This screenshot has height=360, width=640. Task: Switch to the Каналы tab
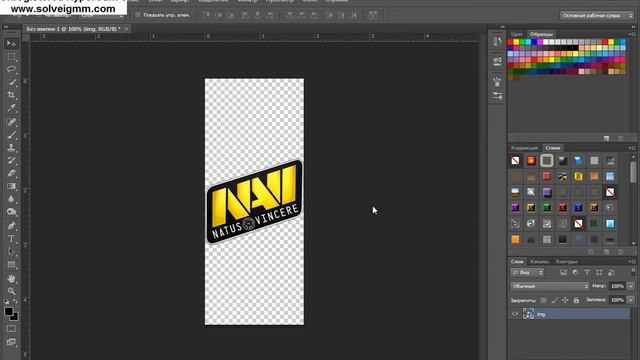click(539, 261)
